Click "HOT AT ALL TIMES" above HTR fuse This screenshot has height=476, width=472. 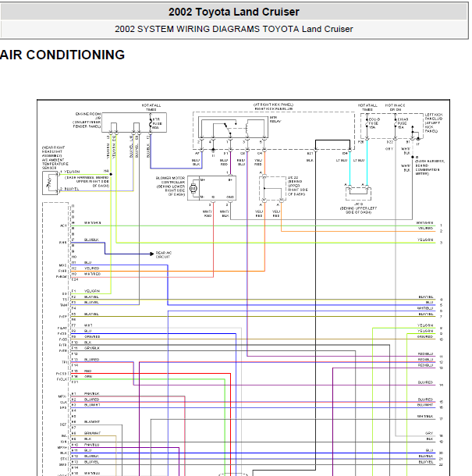[151, 108]
